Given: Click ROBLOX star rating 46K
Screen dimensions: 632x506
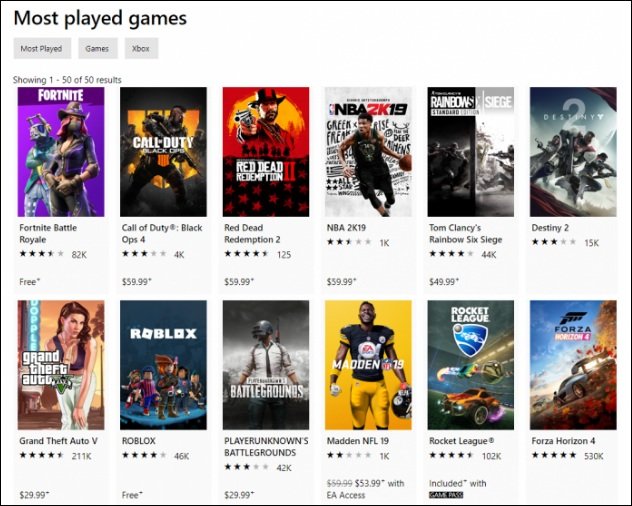Looking at the screenshot, I should [x=155, y=456].
